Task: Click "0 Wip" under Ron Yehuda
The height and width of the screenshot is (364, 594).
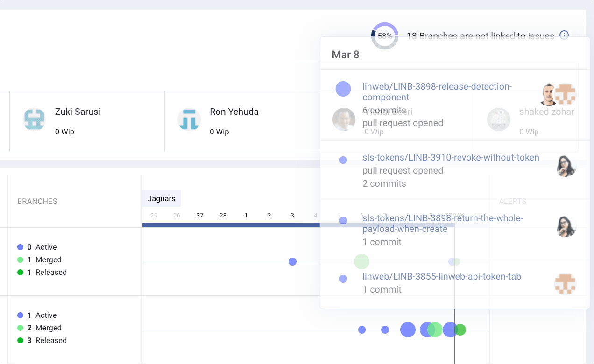Action: click(x=219, y=132)
